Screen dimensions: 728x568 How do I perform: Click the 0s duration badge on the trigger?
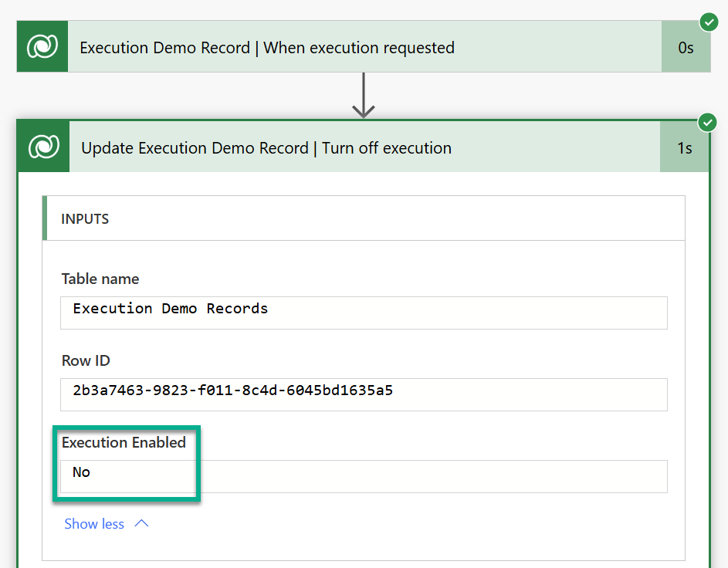(686, 47)
